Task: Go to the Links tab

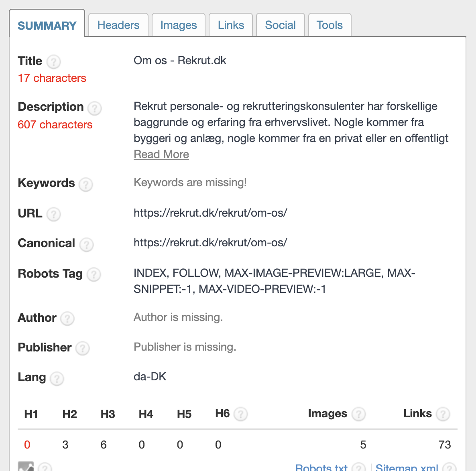Action: [231, 25]
